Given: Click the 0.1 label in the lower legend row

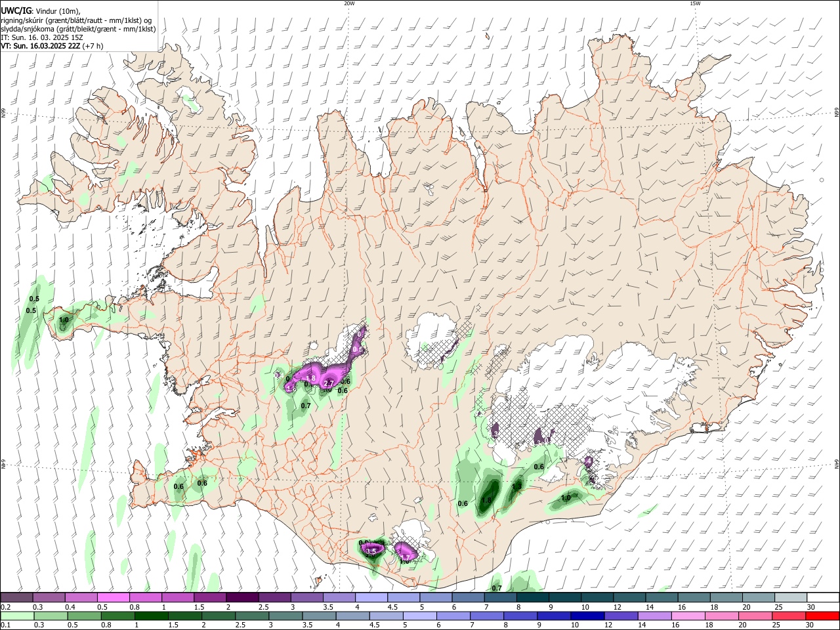Looking at the screenshot, I should [x=5, y=625].
